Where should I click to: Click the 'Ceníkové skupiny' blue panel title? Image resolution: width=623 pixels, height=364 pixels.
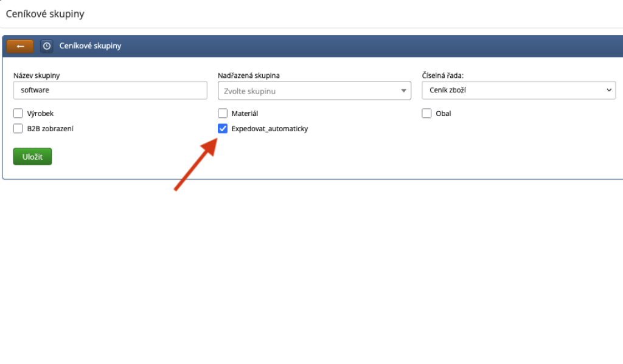(90, 46)
